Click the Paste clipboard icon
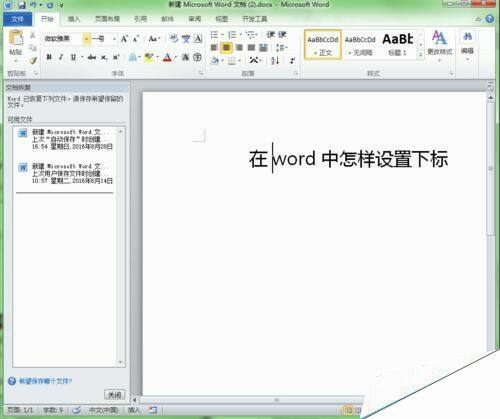 tap(16, 38)
